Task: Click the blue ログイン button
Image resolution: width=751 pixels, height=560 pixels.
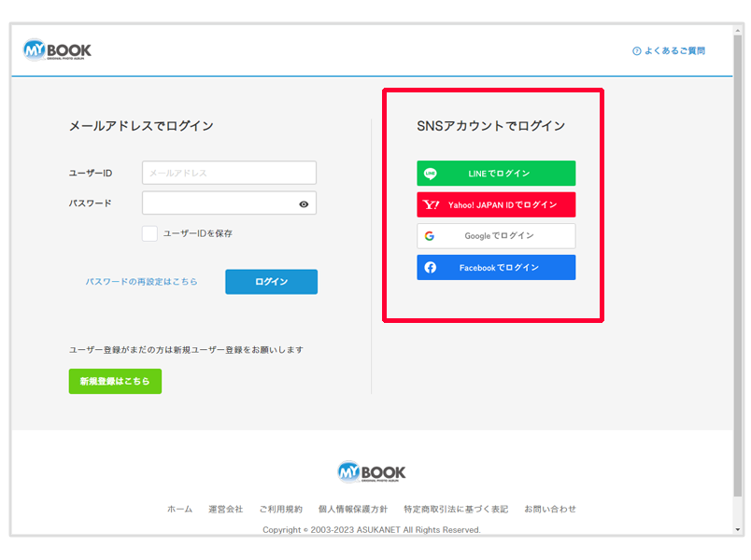Action: click(272, 282)
